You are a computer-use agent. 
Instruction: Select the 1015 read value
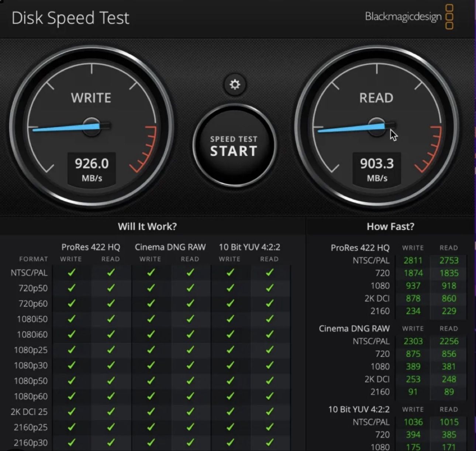click(x=449, y=422)
